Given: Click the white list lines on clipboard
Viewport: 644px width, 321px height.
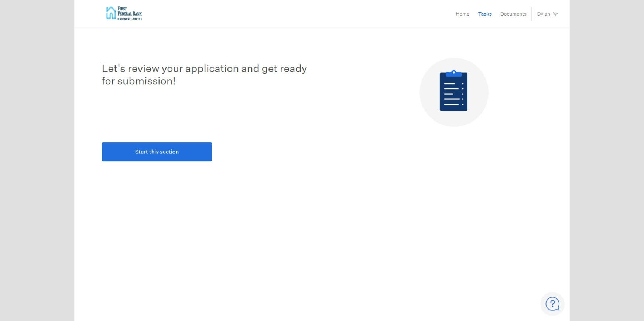Looking at the screenshot, I should point(452,94).
